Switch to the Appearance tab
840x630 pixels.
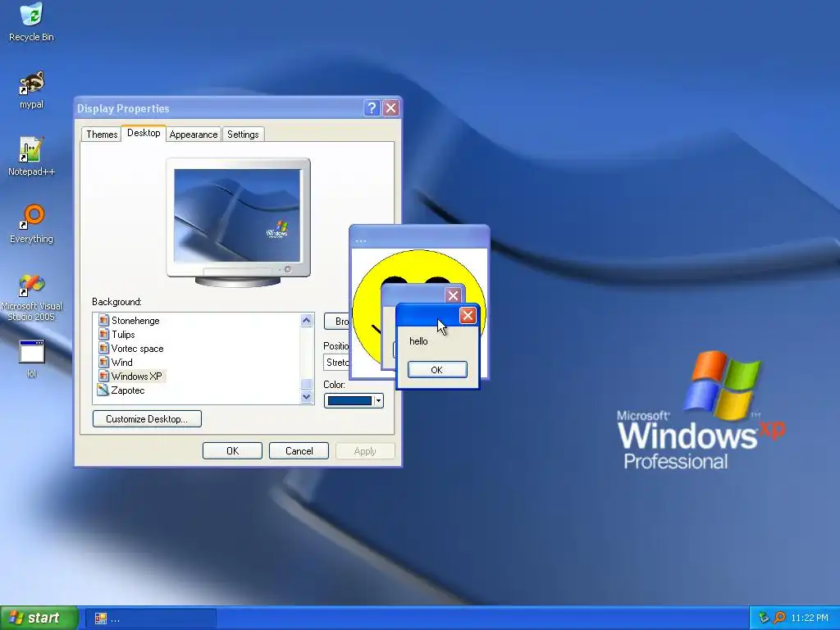(194, 134)
